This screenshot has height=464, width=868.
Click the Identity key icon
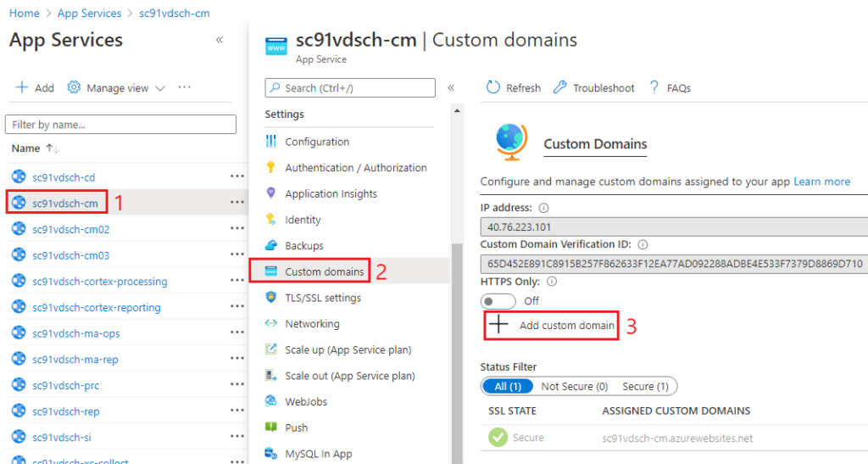(270, 219)
